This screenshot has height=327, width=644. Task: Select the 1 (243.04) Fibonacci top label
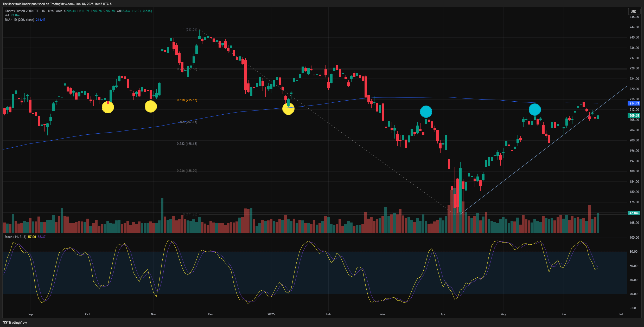(190, 30)
